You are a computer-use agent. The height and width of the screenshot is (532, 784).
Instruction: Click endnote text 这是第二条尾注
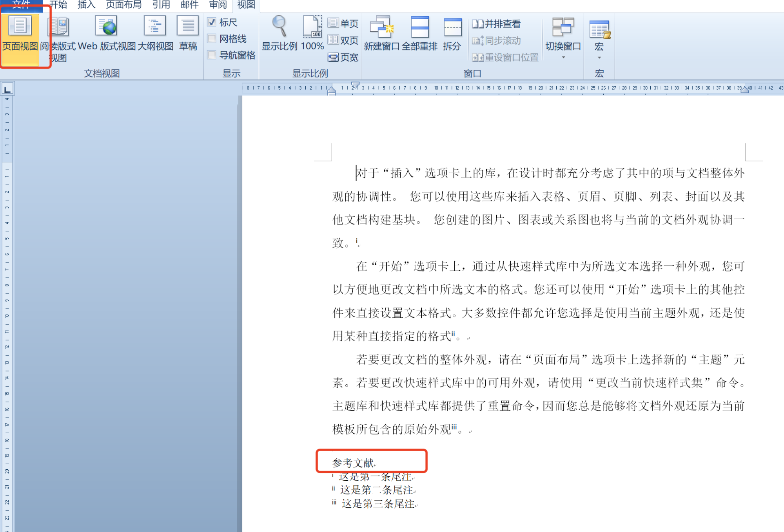pos(377,490)
